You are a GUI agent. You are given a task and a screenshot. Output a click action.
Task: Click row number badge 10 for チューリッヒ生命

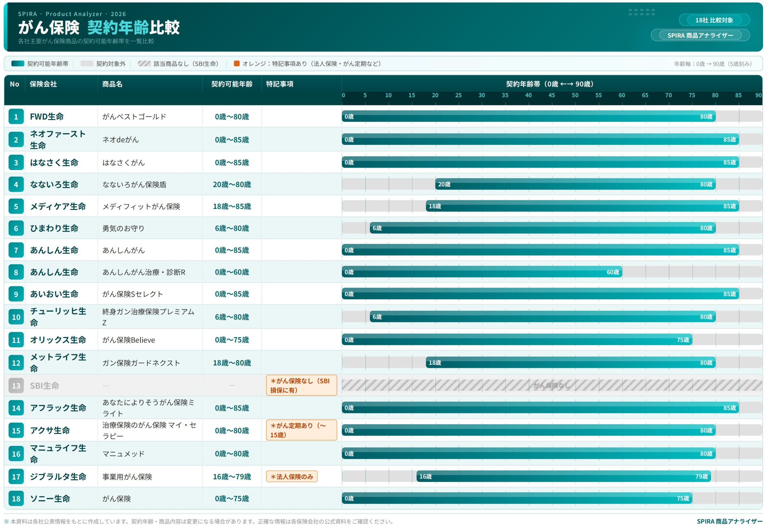click(16, 317)
